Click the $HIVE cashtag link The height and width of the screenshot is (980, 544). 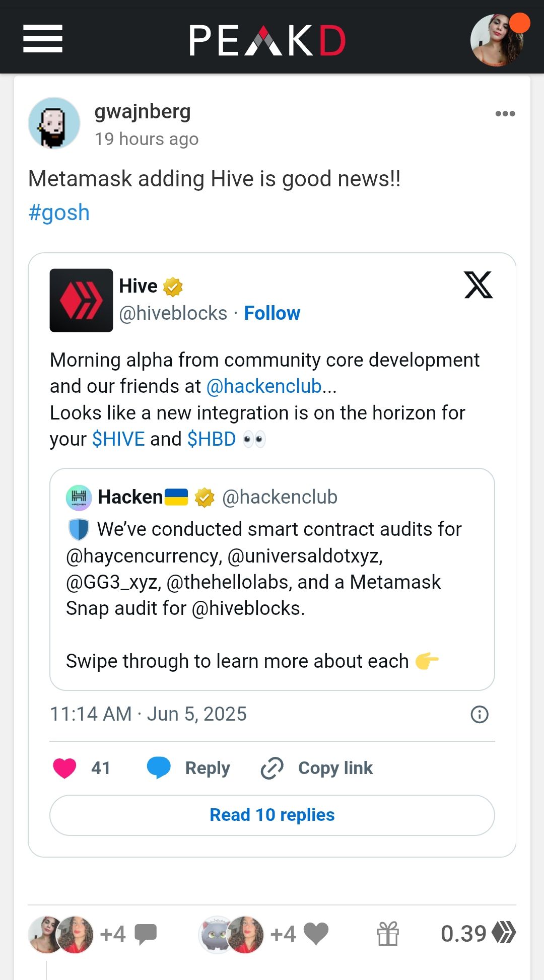[x=118, y=439]
